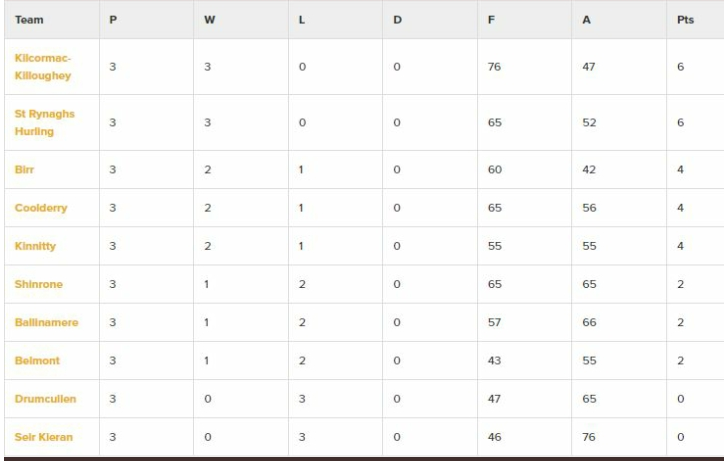Open the Seir Kieran team link
This screenshot has height=461, width=726.
[44, 437]
